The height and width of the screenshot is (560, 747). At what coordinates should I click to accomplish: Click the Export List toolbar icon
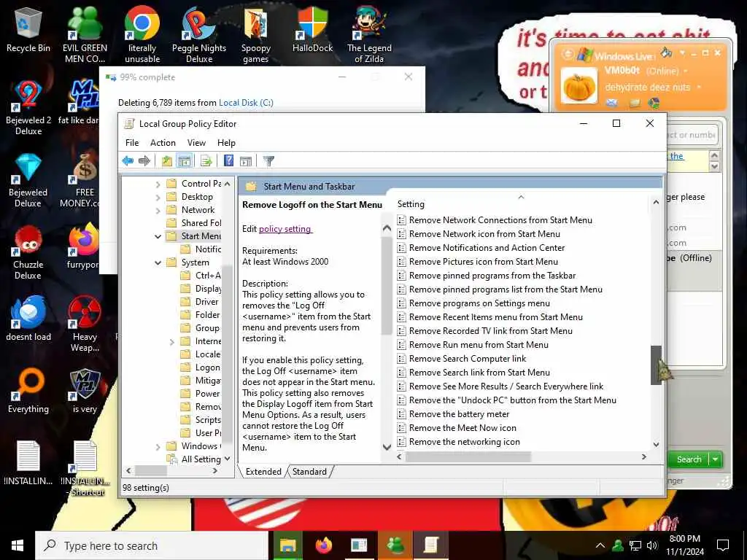click(206, 161)
